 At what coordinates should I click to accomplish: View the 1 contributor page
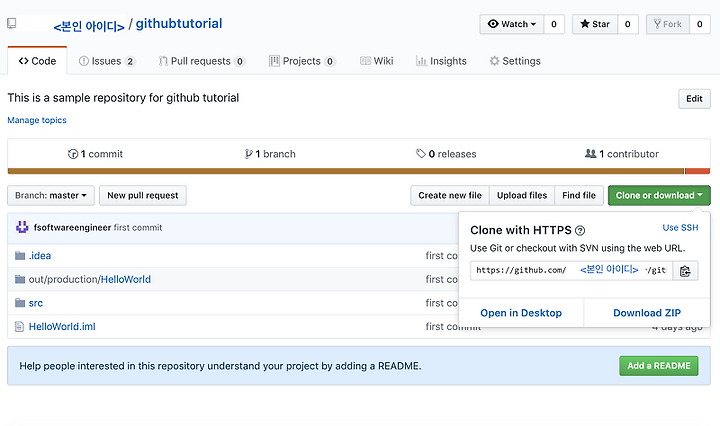click(622, 154)
